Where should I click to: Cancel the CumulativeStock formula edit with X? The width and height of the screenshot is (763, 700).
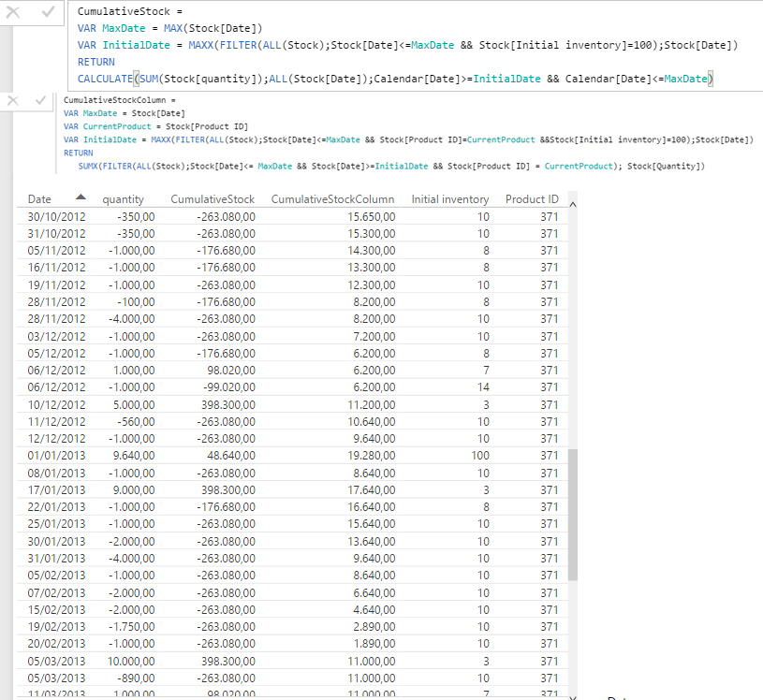point(13,12)
